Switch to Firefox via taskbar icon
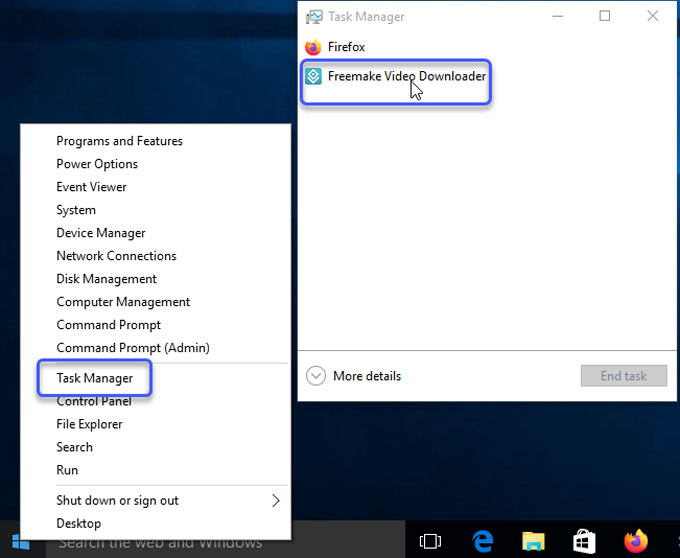Viewport: 680px width, 558px height. pyautogui.click(x=636, y=541)
